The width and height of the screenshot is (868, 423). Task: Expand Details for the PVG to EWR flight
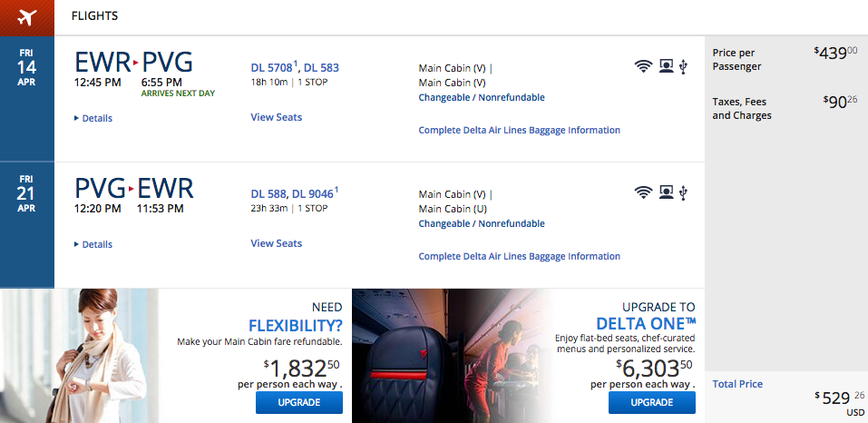click(96, 244)
